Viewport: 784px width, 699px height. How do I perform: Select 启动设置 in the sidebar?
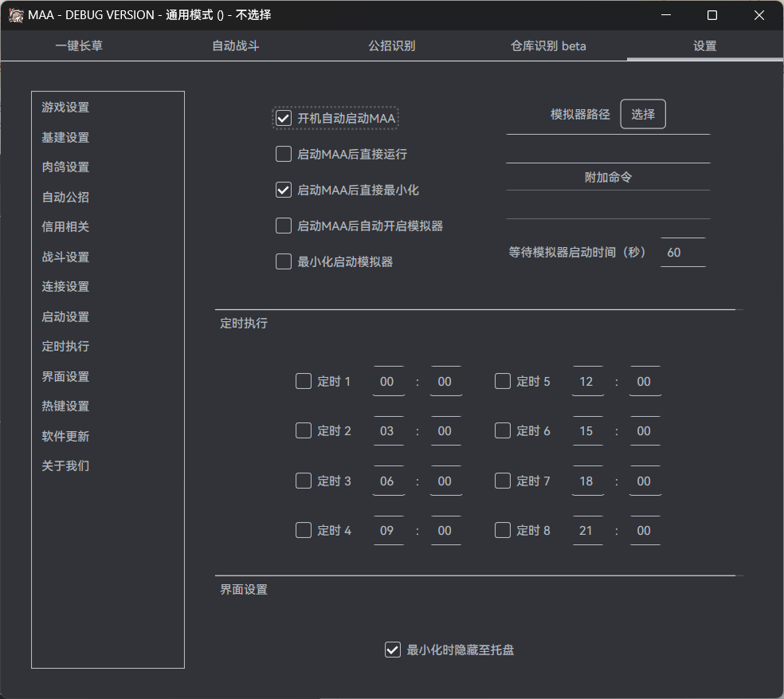65,316
